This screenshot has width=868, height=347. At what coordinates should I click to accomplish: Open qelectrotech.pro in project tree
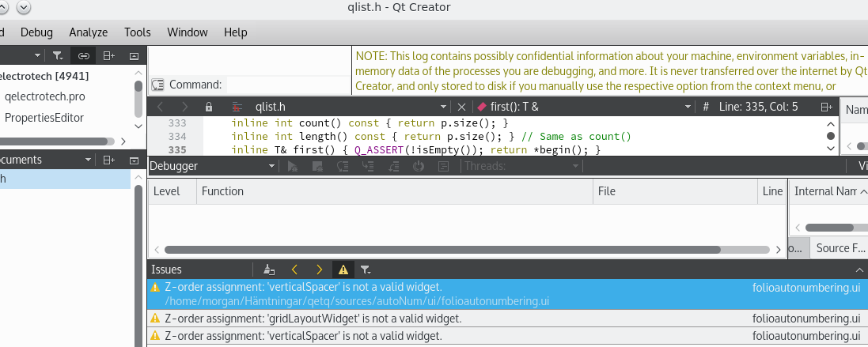pyautogui.click(x=45, y=96)
